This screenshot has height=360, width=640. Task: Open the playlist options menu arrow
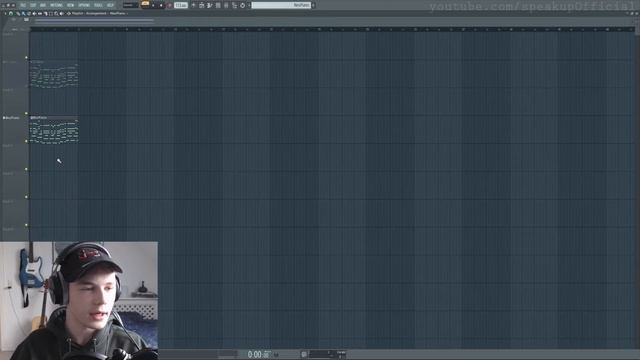coord(5,13)
